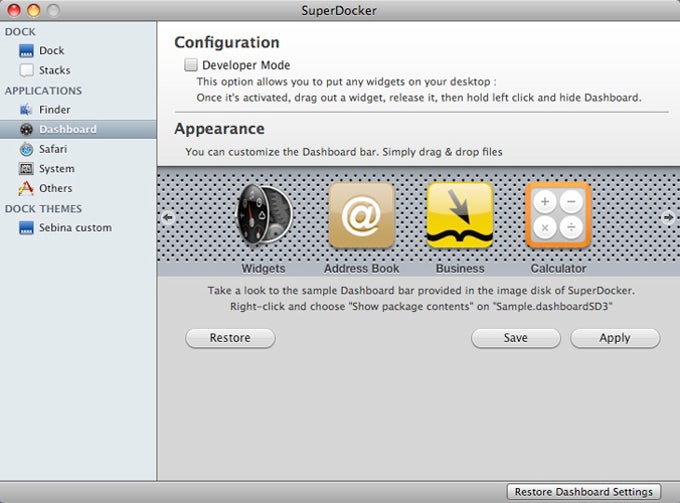The width and height of the screenshot is (680, 503).
Task: Select the Sebina custom dock theme
Action: pyautogui.click(x=78, y=228)
